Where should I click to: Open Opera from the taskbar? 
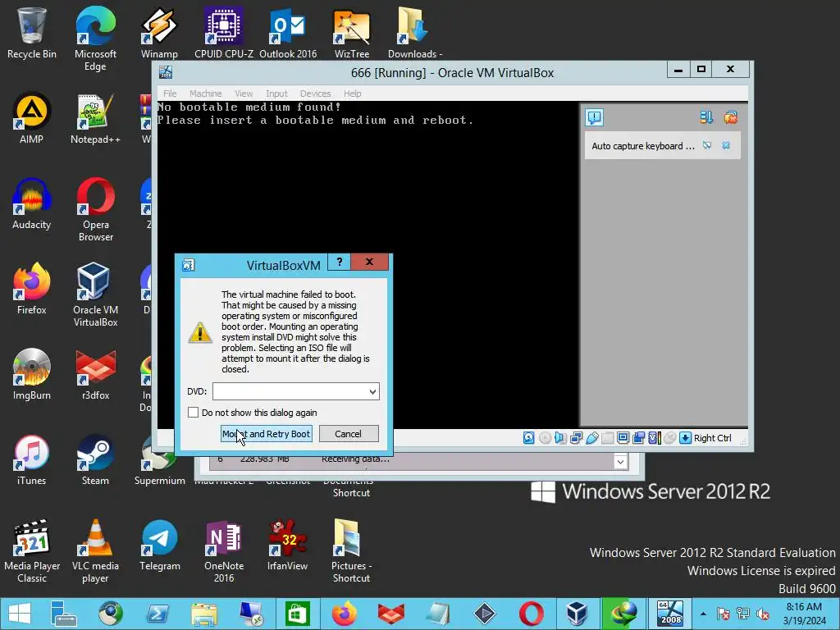(531, 614)
